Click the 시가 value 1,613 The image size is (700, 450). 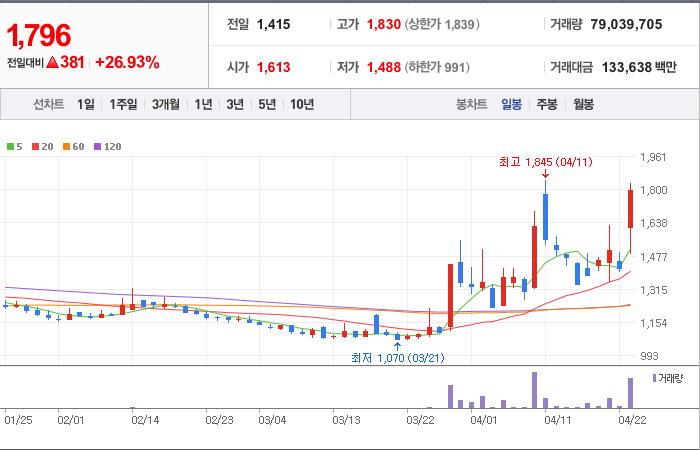[x=273, y=67]
